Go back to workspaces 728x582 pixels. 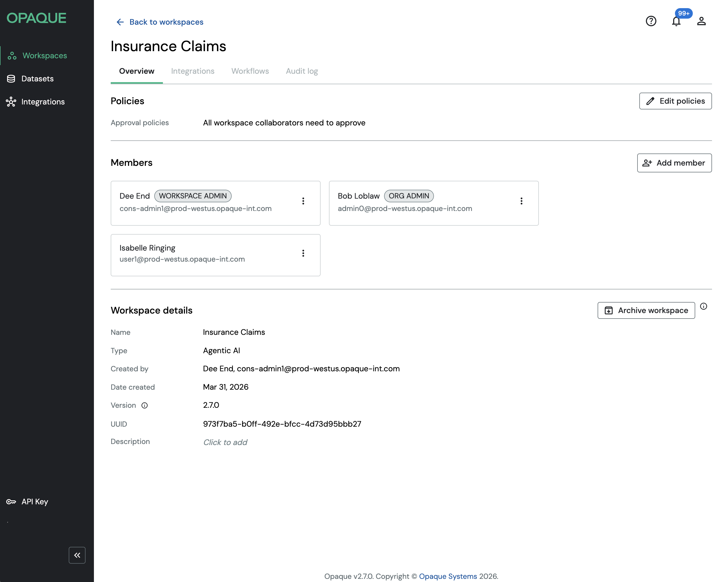(x=160, y=22)
